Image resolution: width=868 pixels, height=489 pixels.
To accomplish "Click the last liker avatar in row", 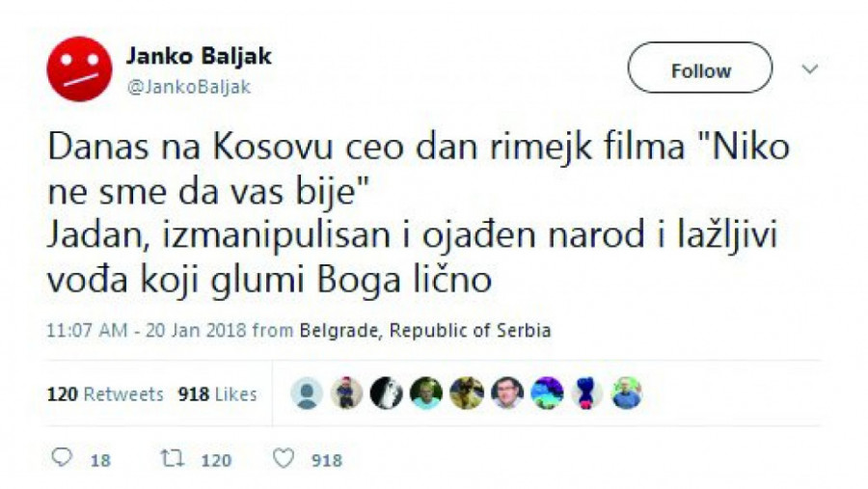I will [x=627, y=394].
